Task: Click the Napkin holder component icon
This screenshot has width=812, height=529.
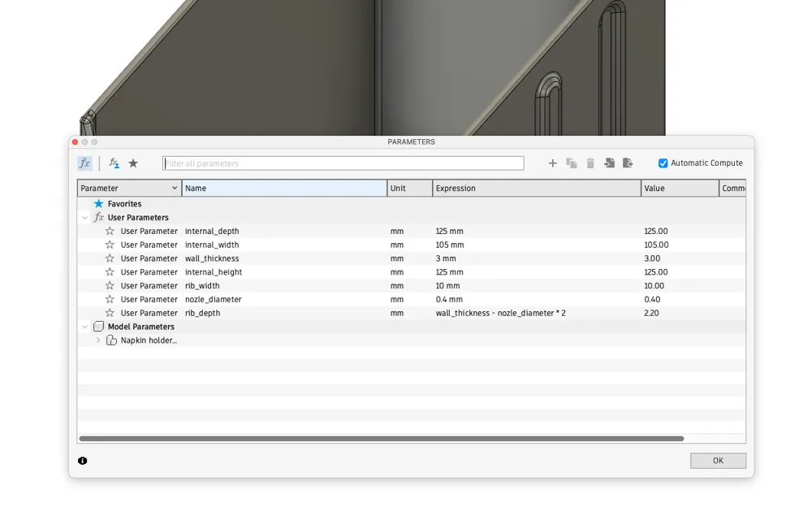Action: coord(111,340)
